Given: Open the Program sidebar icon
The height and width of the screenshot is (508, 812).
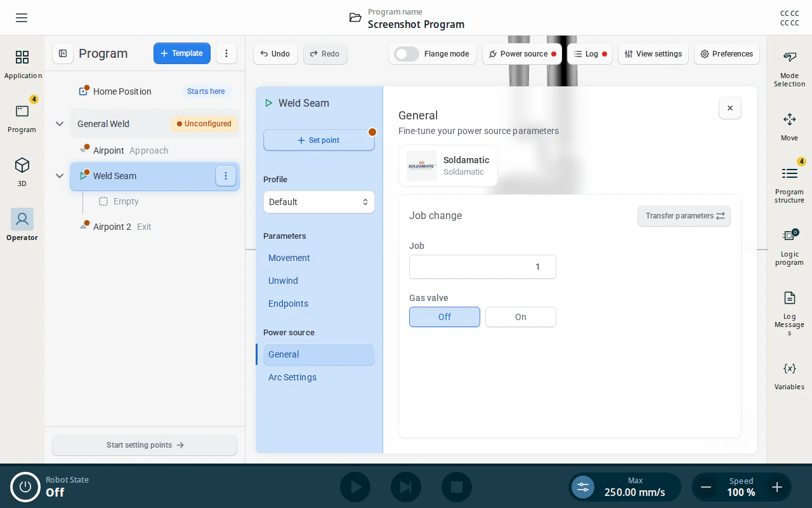Looking at the screenshot, I should [x=22, y=119].
